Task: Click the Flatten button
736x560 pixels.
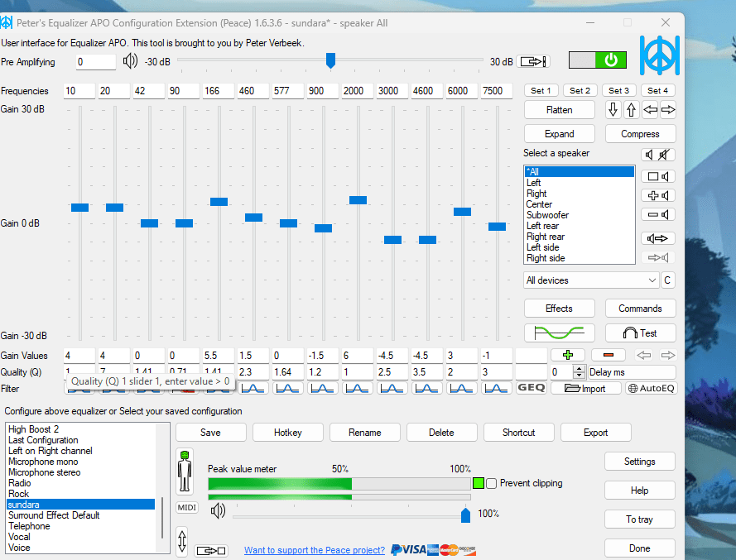Action: click(x=559, y=110)
